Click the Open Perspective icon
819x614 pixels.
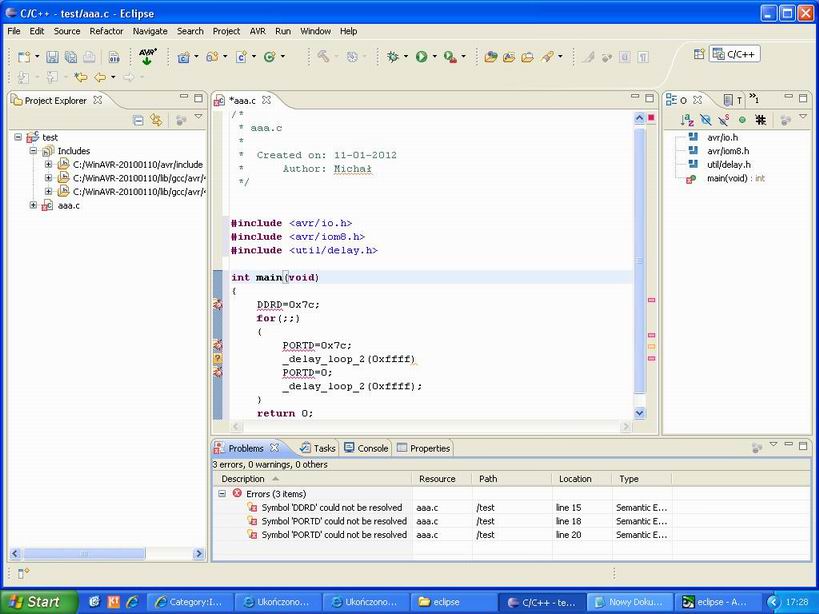(x=699, y=54)
